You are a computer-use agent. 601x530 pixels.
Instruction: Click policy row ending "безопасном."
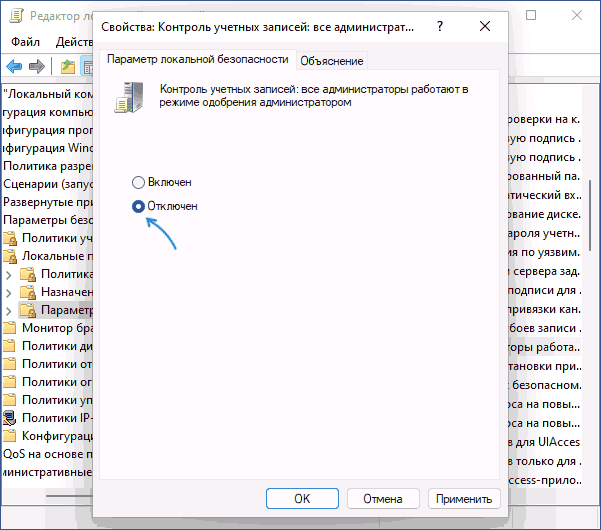click(x=545, y=385)
